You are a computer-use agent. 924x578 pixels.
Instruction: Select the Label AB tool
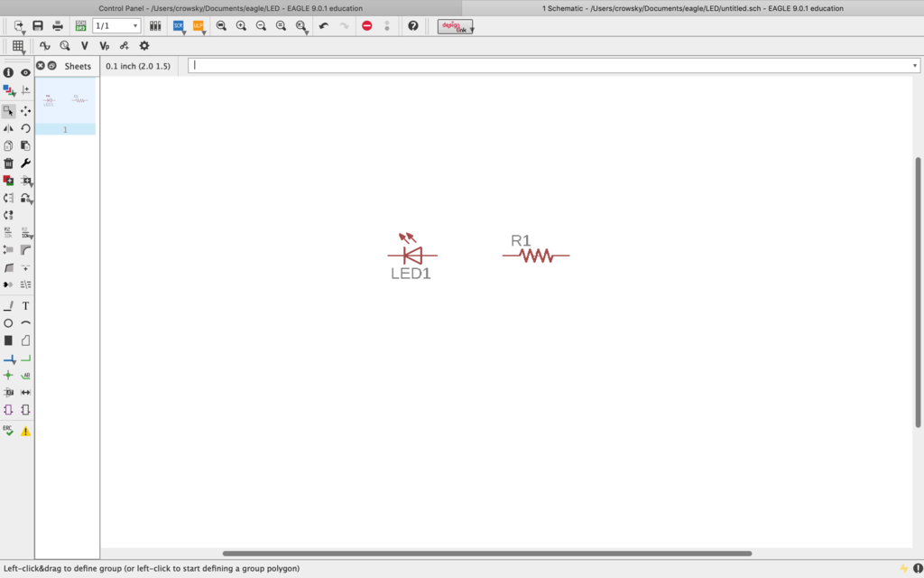(25, 375)
